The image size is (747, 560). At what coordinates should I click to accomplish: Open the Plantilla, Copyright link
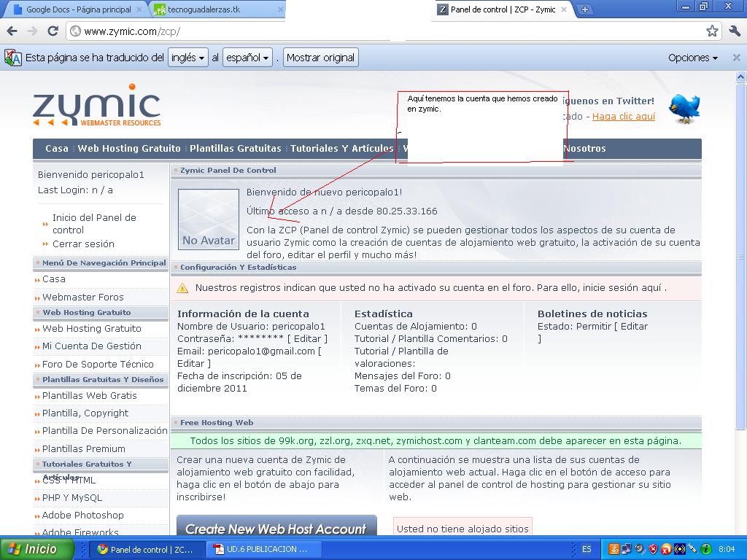pyautogui.click(x=85, y=413)
